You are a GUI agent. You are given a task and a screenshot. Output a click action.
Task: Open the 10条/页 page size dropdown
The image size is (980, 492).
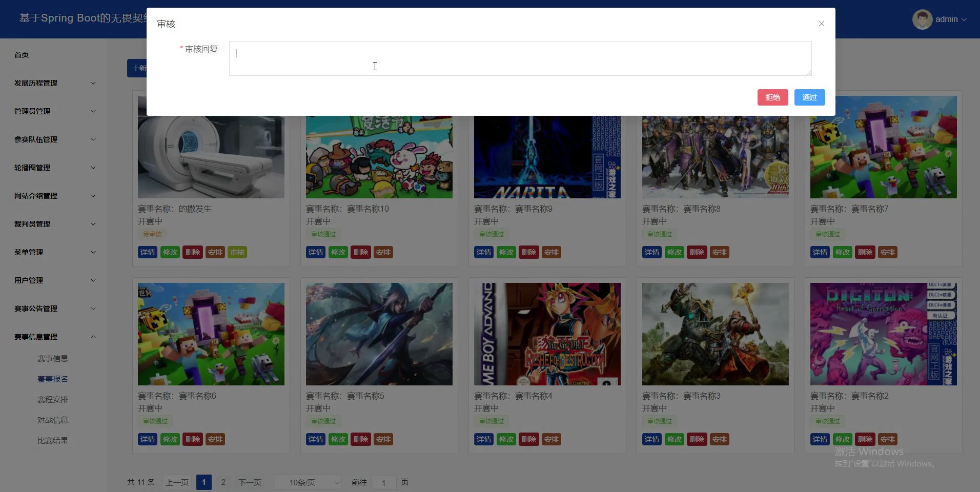[308, 482]
